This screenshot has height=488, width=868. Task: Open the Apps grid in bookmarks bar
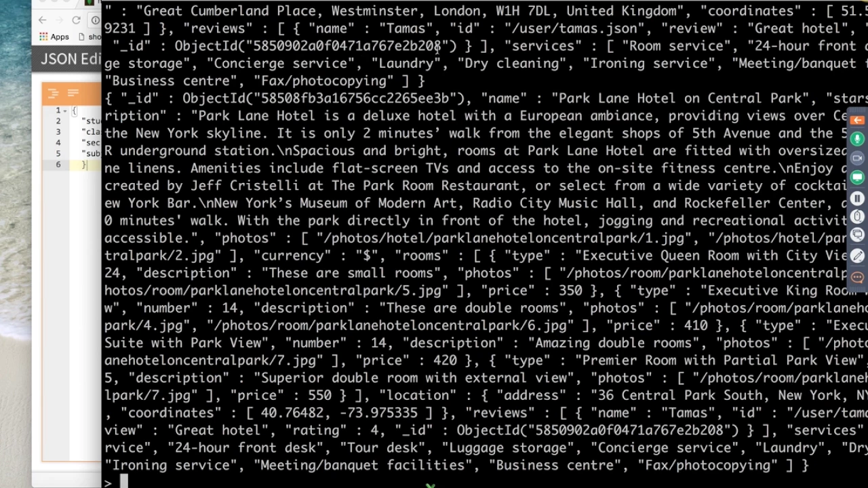pyautogui.click(x=54, y=37)
